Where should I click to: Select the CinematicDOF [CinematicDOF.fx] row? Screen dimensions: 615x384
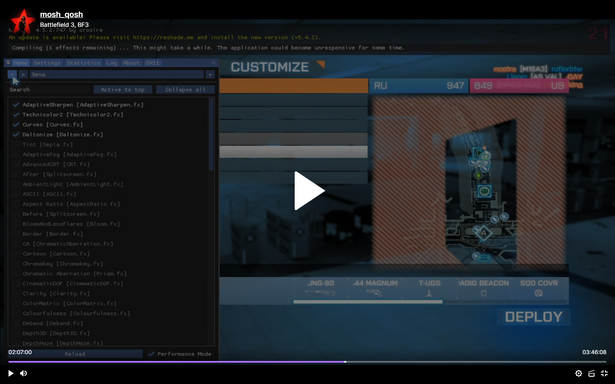coord(73,283)
